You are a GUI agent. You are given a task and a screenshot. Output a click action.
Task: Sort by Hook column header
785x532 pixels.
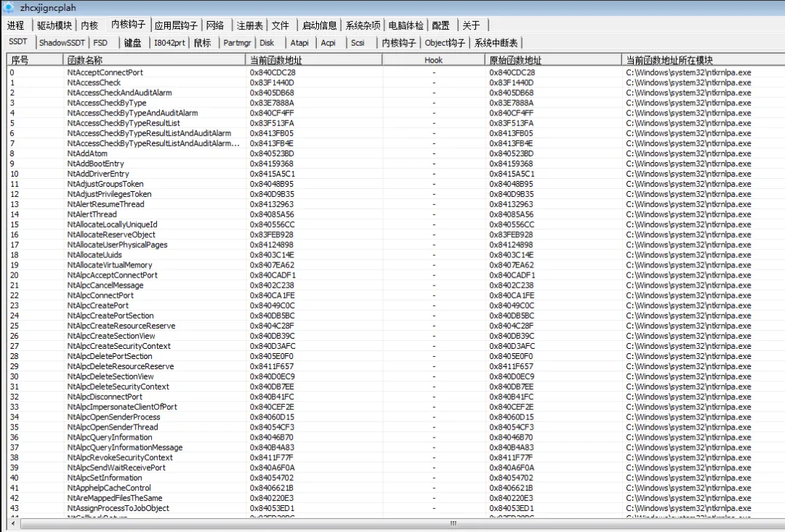[433, 60]
